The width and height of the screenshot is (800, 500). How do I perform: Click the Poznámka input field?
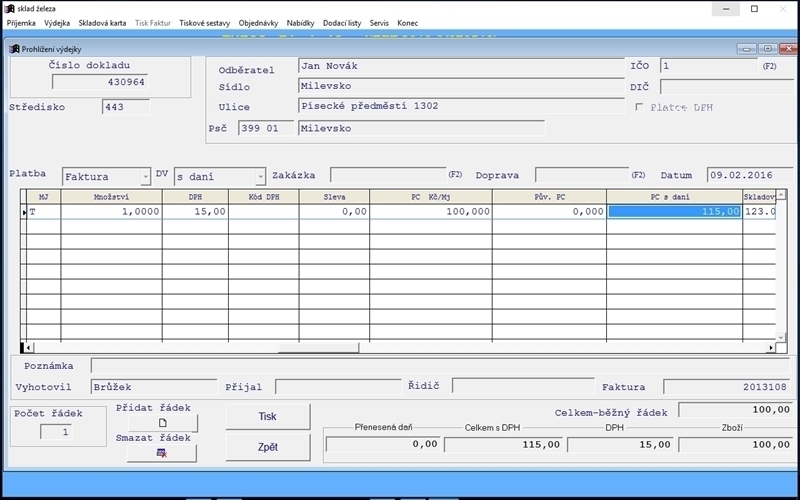(440, 366)
